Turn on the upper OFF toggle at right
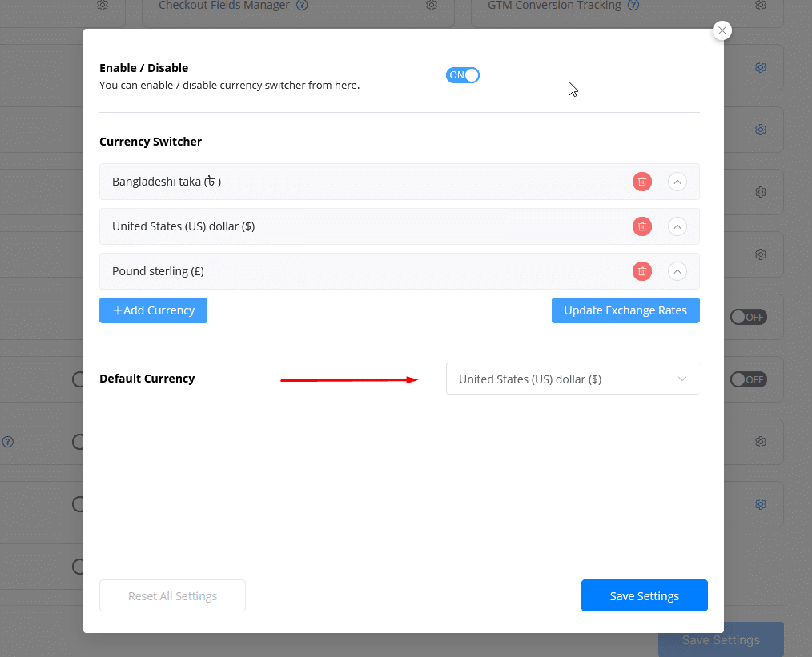 [748, 317]
